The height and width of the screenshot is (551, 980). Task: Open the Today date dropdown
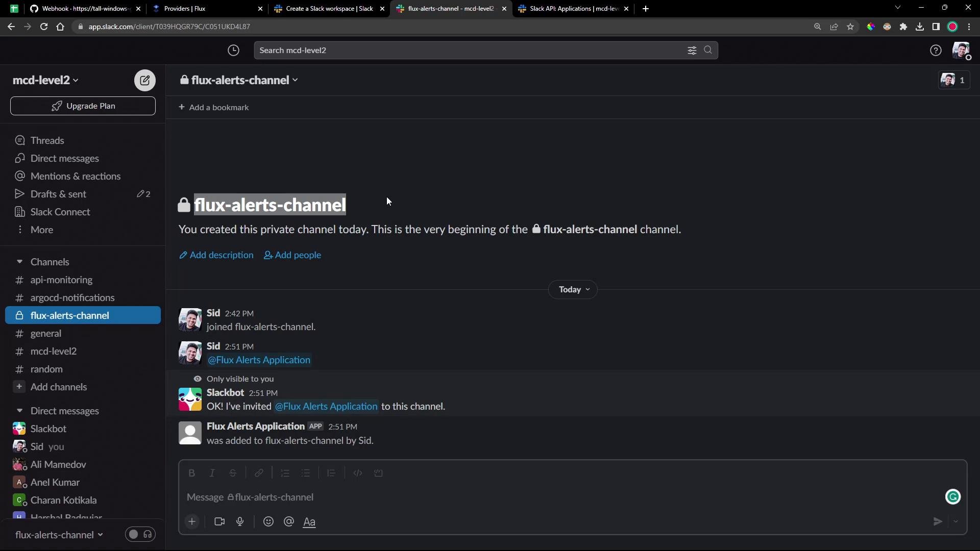tap(573, 289)
